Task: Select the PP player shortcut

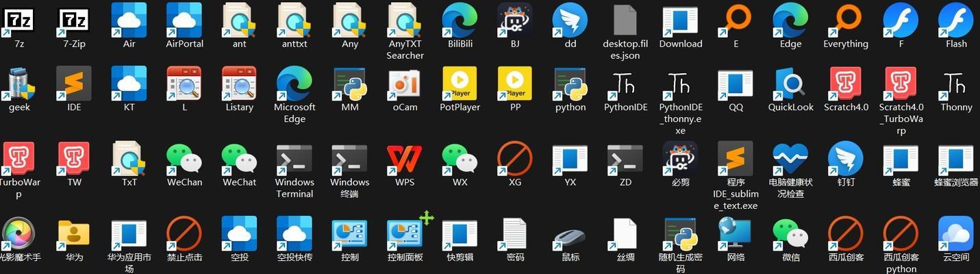Action: (x=515, y=84)
